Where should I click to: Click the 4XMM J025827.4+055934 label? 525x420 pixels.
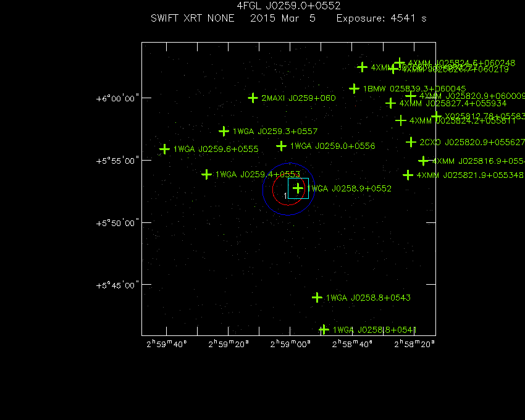click(453, 104)
